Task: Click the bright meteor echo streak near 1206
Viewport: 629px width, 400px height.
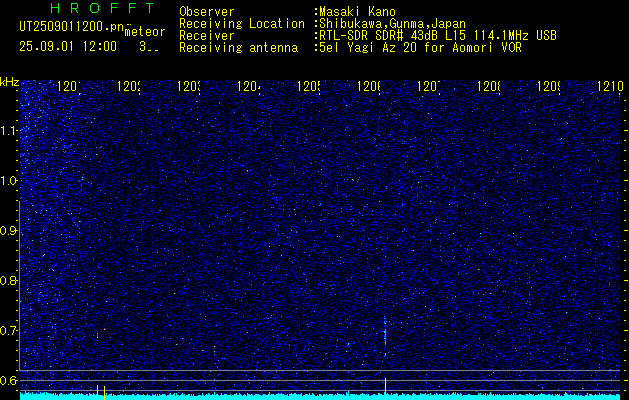Action: point(385,336)
